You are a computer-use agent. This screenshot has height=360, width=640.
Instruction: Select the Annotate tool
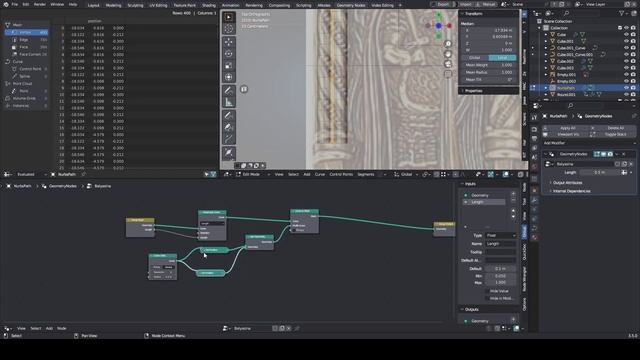[x=229, y=91]
